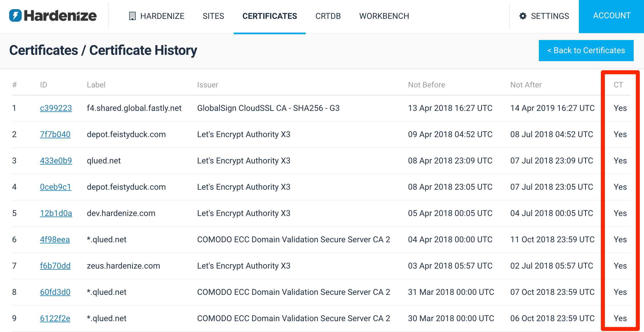Click the Label column header
Image resolution: width=644 pixels, height=332 pixels.
pos(96,85)
